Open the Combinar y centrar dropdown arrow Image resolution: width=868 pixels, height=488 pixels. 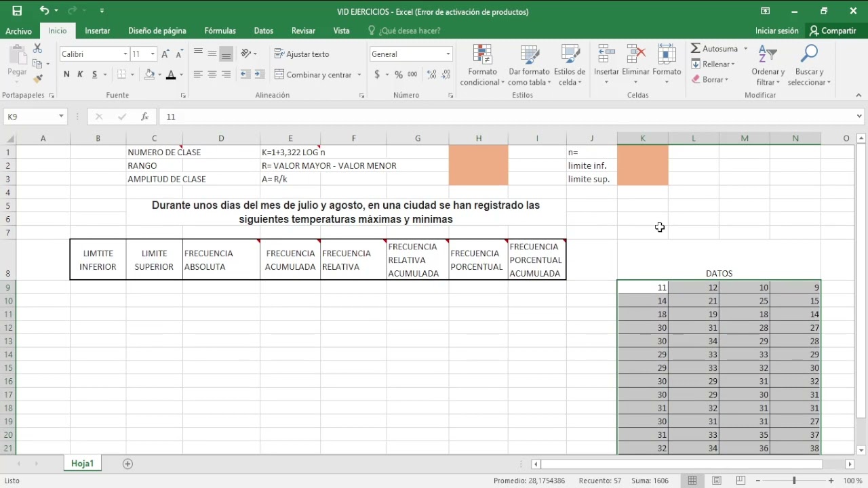point(359,75)
